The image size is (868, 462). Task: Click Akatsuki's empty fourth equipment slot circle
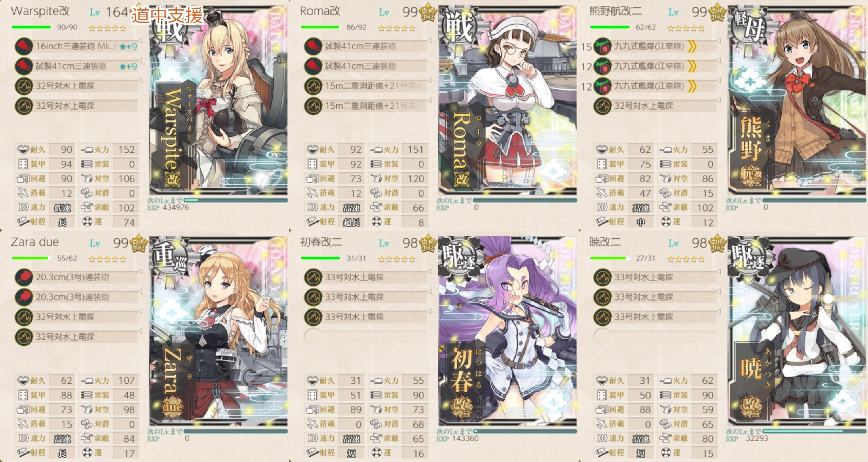[602, 337]
